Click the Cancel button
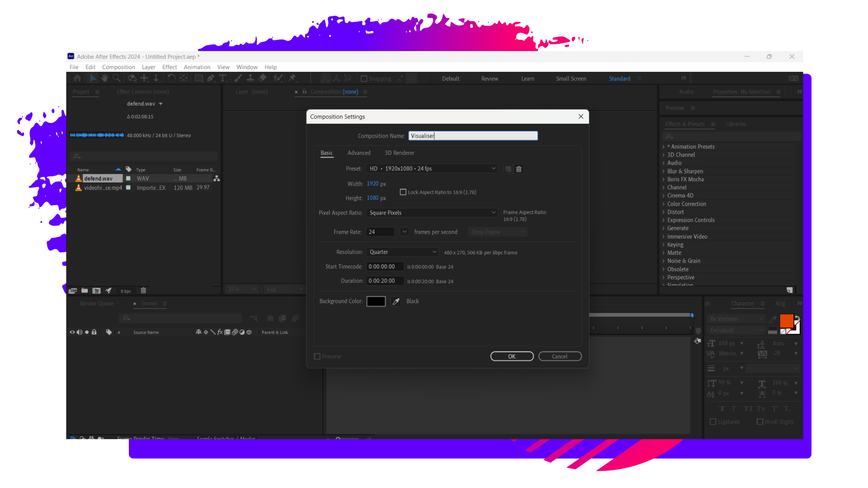Image resolution: width=868 pixels, height=488 pixels. (x=560, y=357)
